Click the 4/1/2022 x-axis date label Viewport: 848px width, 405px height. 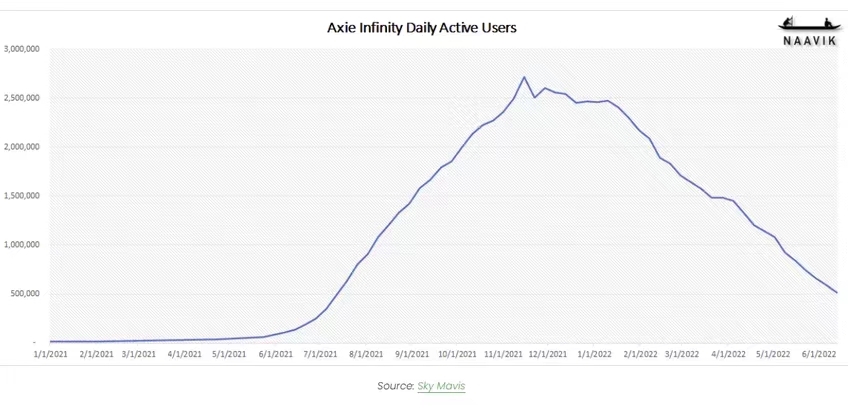pyautogui.click(x=727, y=353)
